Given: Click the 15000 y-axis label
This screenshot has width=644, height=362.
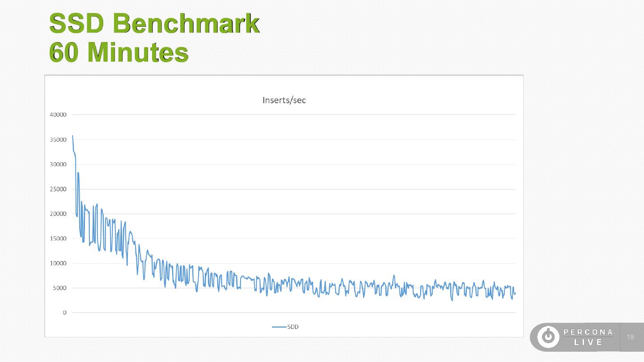Looking at the screenshot, I should pos(57,239).
